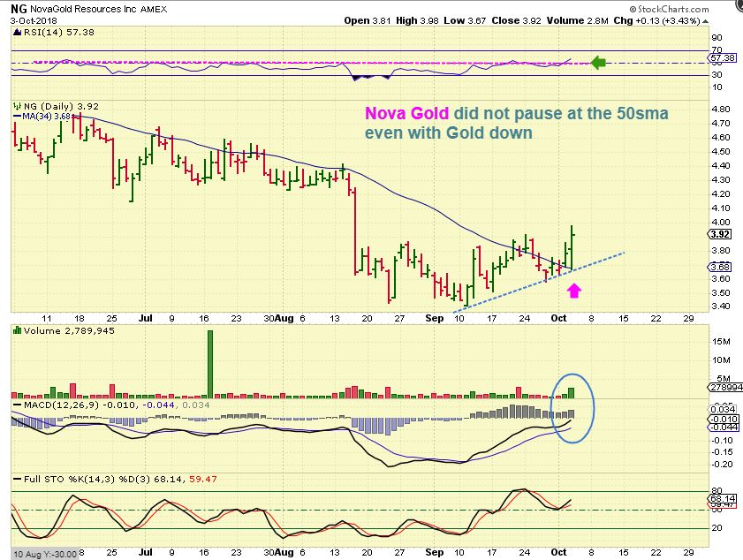Click the RSI(14) 57.38 indicator label

point(59,32)
